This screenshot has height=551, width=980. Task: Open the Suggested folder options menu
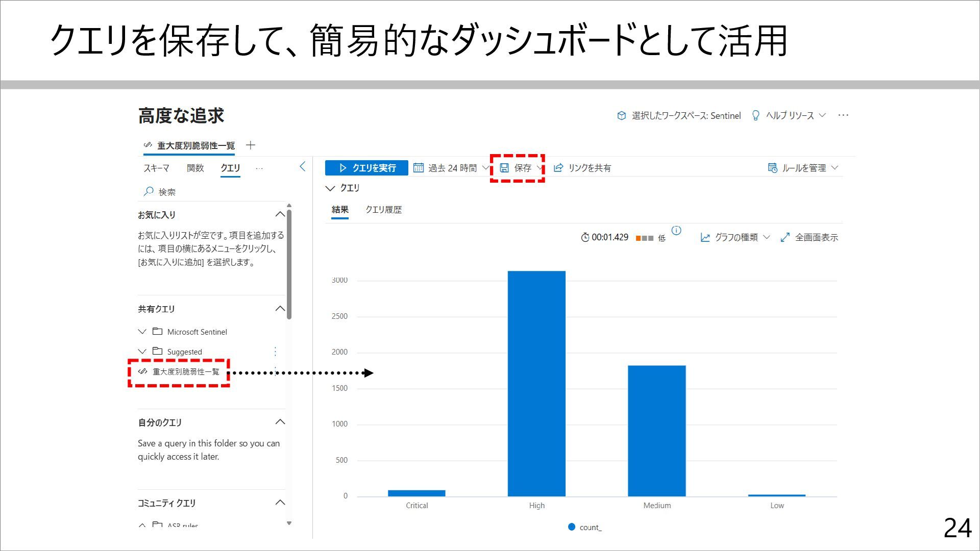[275, 352]
